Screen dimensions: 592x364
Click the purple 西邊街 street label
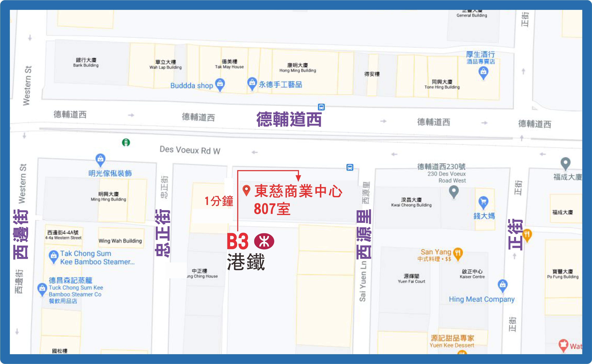pyautogui.click(x=21, y=234)
